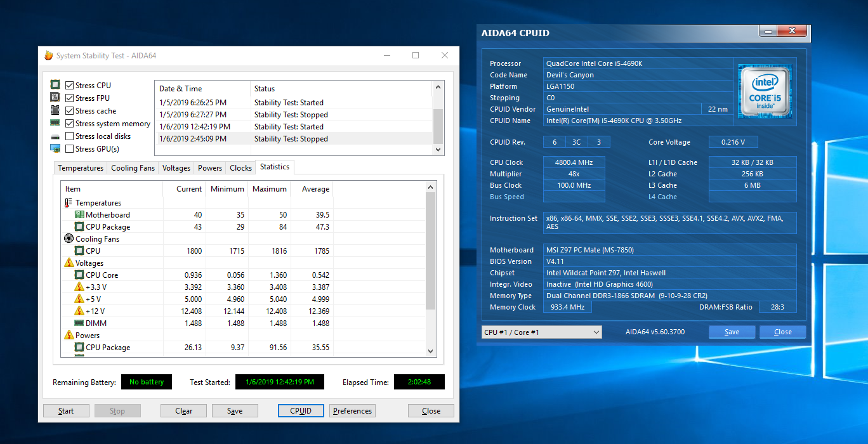The width and height of the screenshot is (868, 444).
Task: Save the stability test results
Action: (235, 411)
